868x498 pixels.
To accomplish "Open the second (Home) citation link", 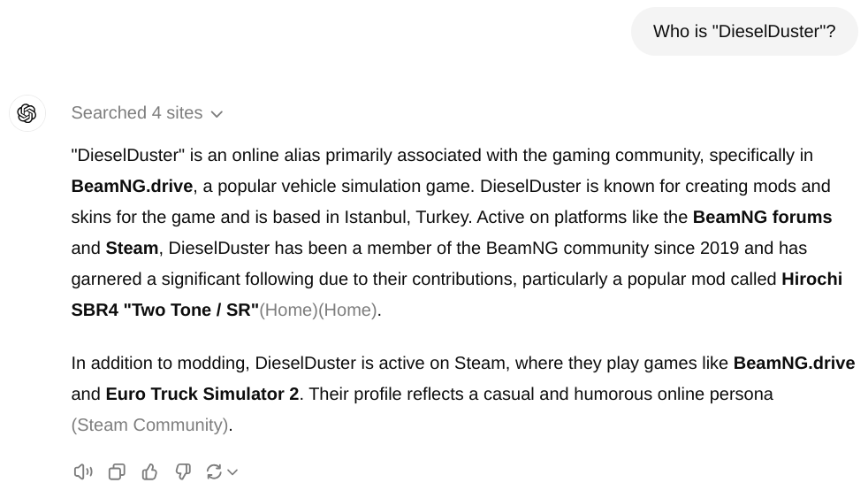I will click(347, 310).
